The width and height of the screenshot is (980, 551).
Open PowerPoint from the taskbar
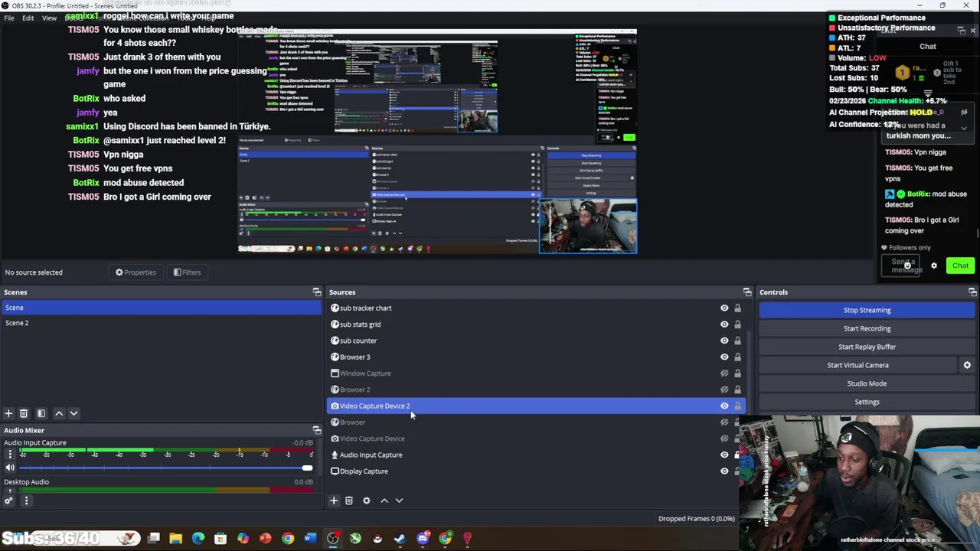click(265, 539)
